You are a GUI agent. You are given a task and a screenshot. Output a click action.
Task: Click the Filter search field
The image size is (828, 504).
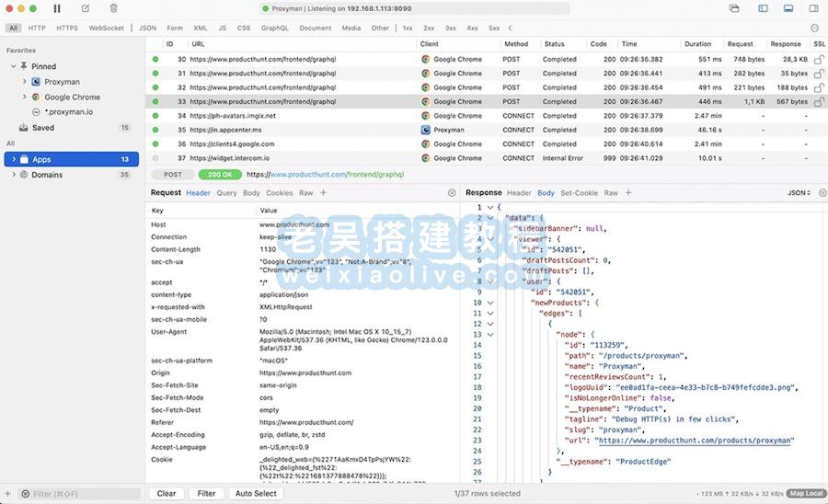point(79,494)
